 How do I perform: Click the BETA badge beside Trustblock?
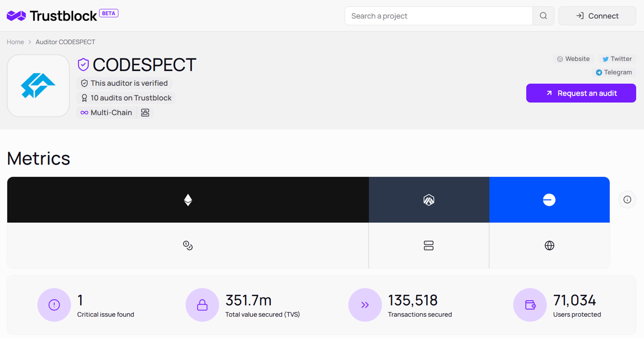109,13
